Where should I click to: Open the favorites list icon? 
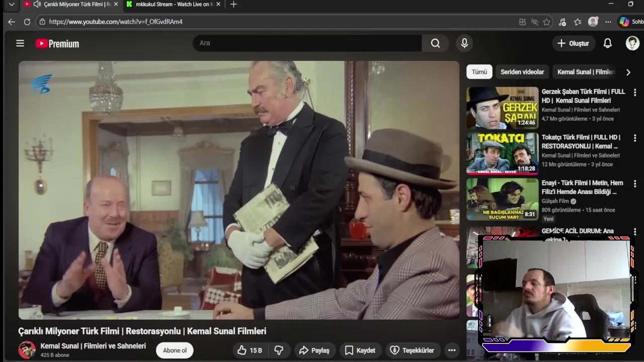(x=578, y=22)
